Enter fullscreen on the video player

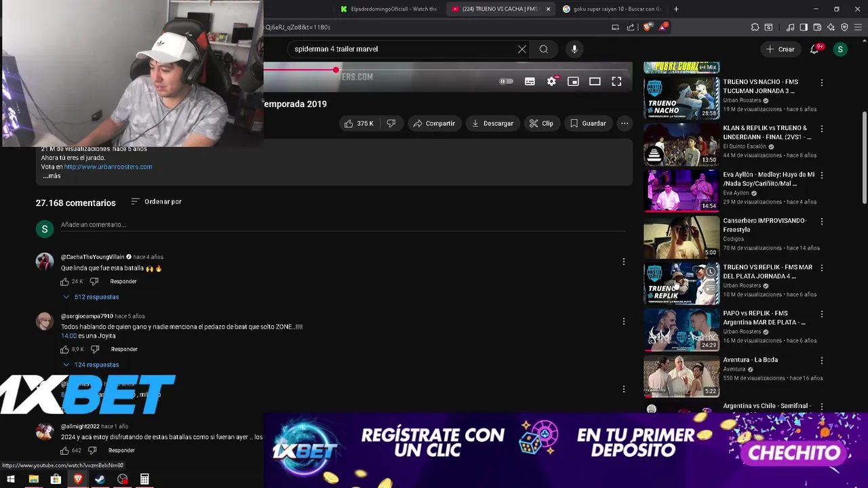coord(616,81)
